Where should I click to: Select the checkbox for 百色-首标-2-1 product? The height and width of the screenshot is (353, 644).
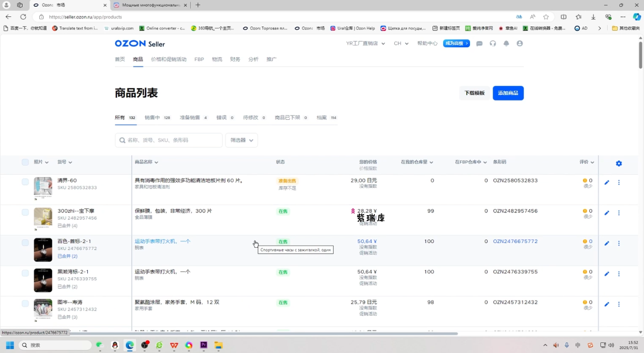click(x=25, y=242)
